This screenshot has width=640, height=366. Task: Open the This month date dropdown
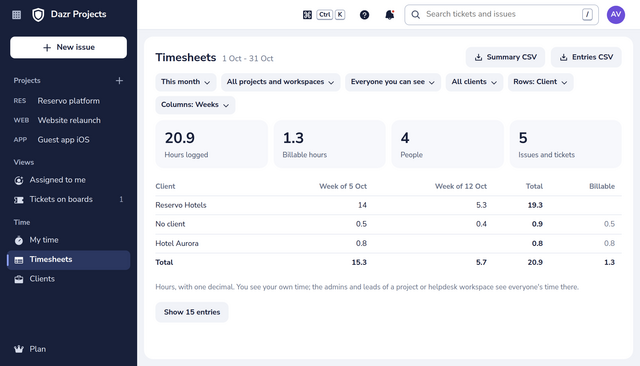click(x=186, y=82)
